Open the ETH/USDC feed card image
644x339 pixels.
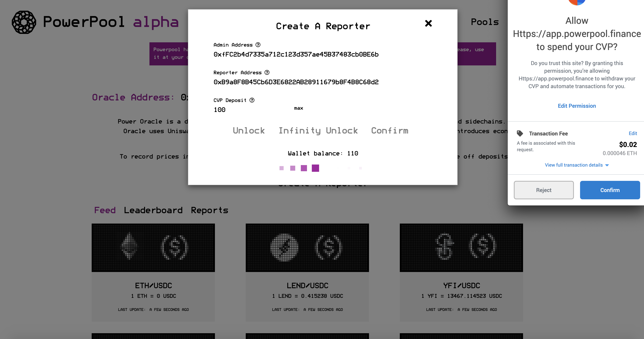[x=153, y=248]
